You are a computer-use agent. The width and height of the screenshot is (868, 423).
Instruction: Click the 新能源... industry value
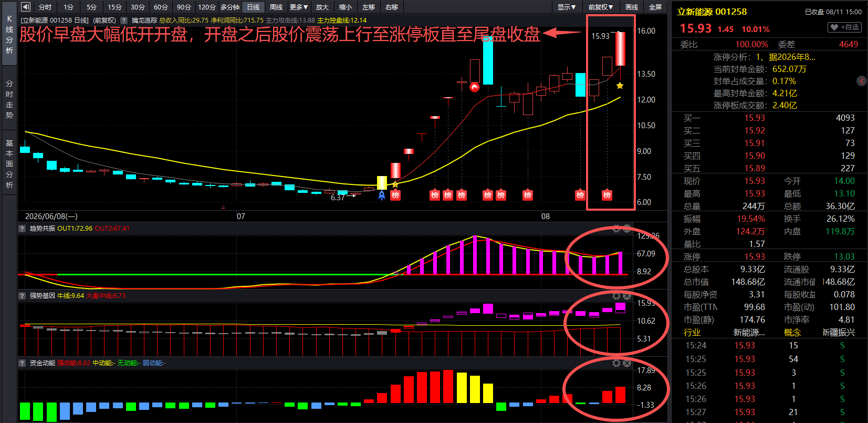749,333
